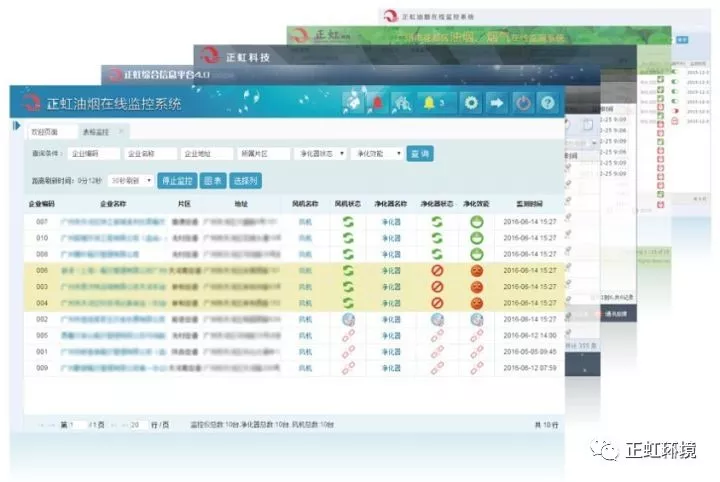Click red prohibited purifier icon in row 006
The width and height of the screenshot is (720, 482).
pyautogui.click(x=437, y=271)
